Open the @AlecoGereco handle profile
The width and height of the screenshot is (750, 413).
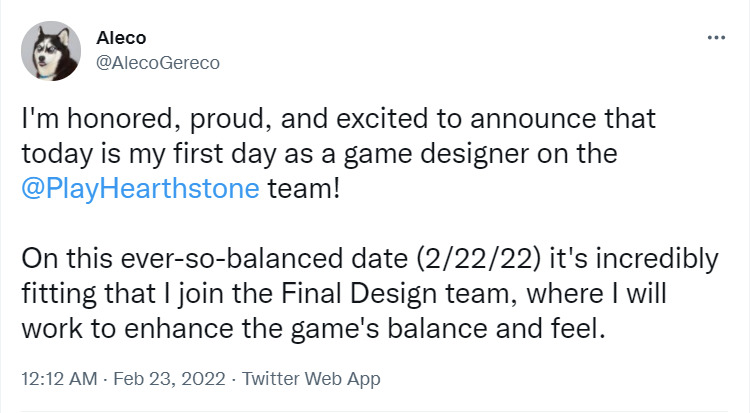(158, 63)
